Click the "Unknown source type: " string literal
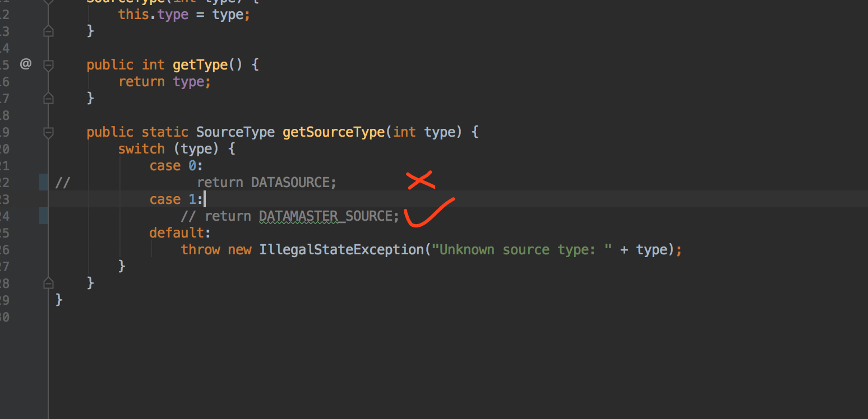The height and width of the screenshot is (419, 868). tap(521, 250)
